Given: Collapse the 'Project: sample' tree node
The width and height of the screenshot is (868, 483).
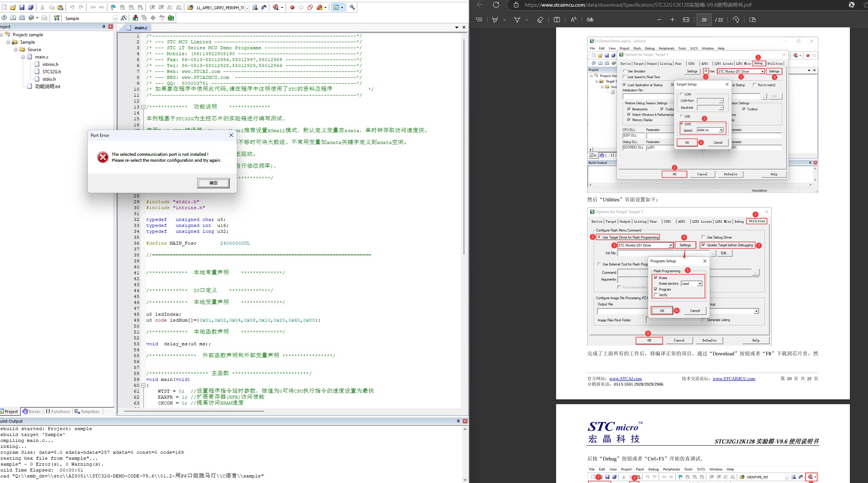Looking at the screenshot, I should [x=1, y=35].
